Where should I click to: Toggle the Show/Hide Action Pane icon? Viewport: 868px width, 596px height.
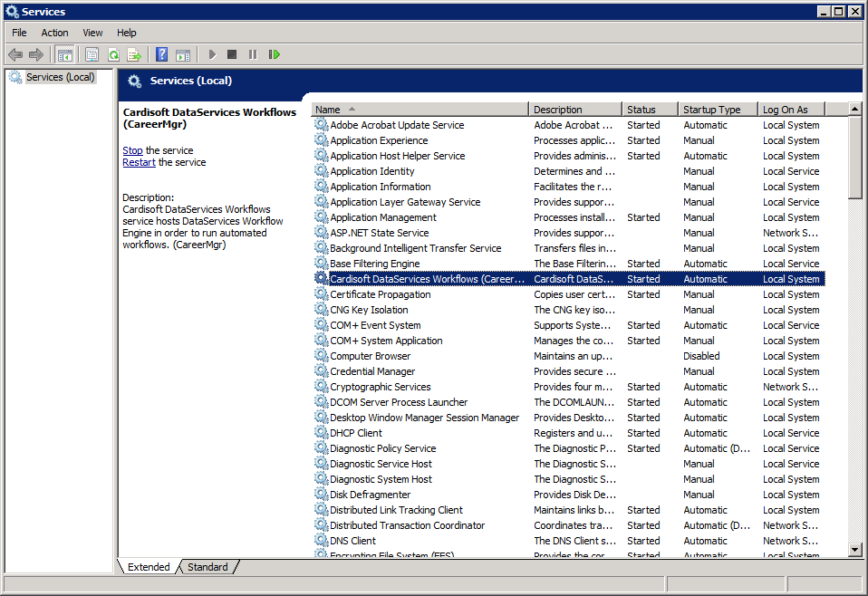click(183, 54)
